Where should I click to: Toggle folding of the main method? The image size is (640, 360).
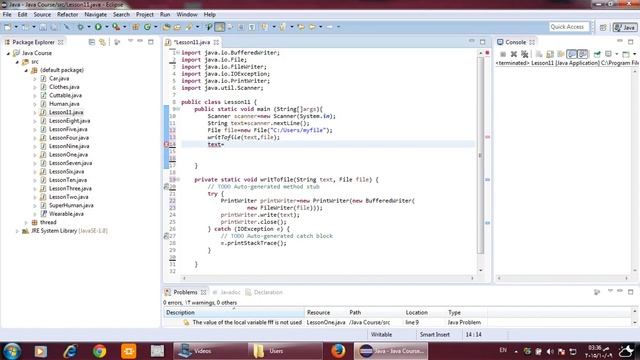point(178,109)
